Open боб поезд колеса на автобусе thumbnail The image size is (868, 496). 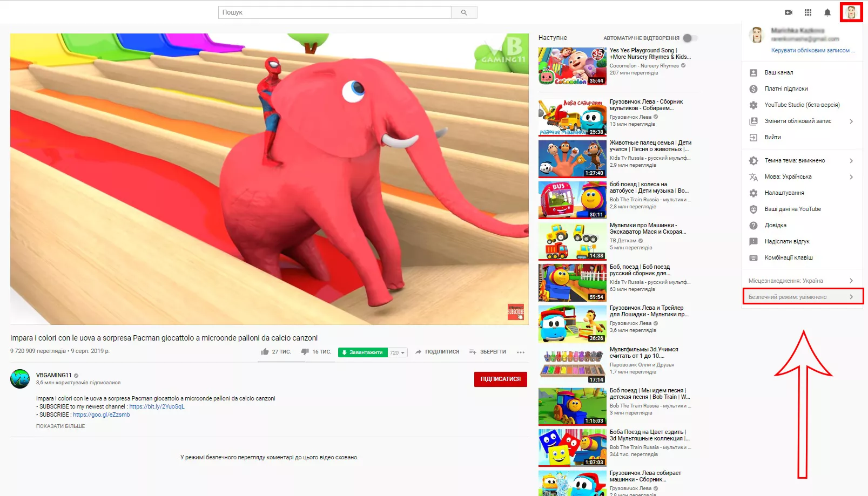(x=572, y=200)
